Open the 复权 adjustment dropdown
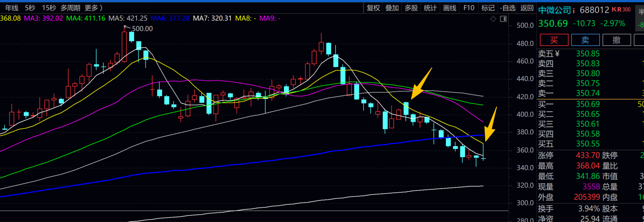644x222 pixels. 373,8
